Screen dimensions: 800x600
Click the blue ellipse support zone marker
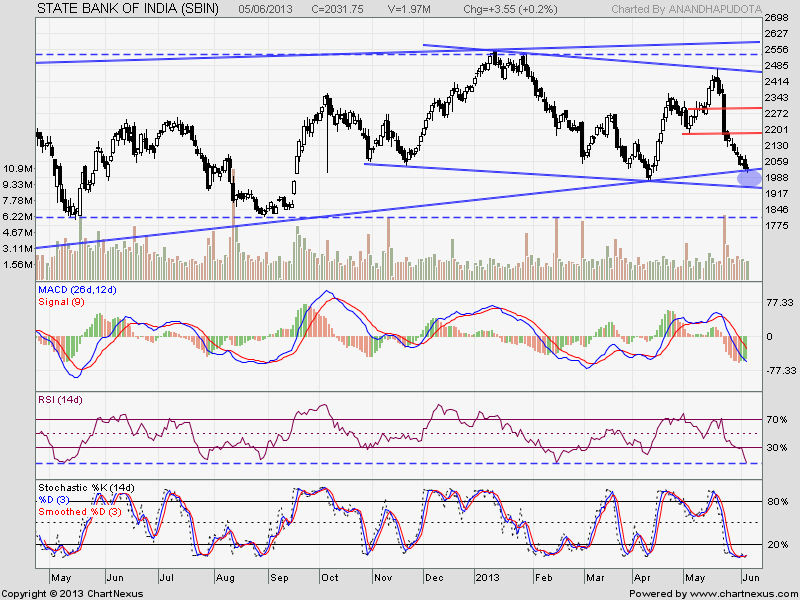[749, 178]
